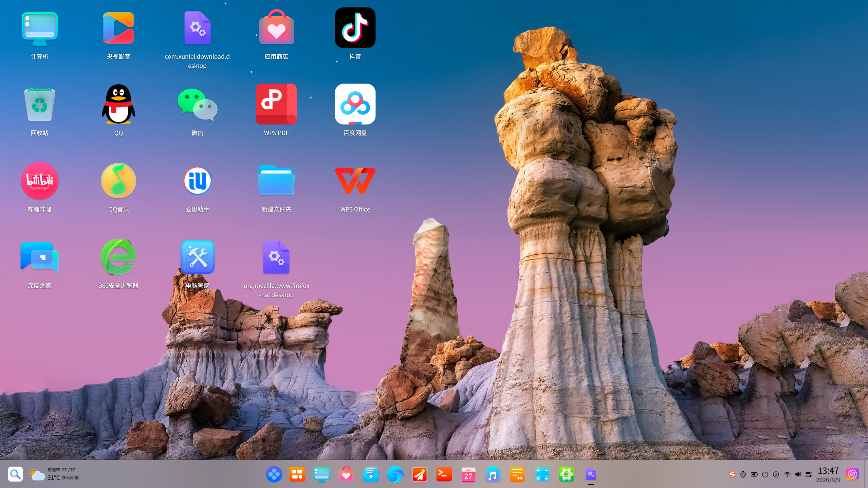868x488 pixels.
Task: Open the terminal icon in dock
Action: pos(444,474)
